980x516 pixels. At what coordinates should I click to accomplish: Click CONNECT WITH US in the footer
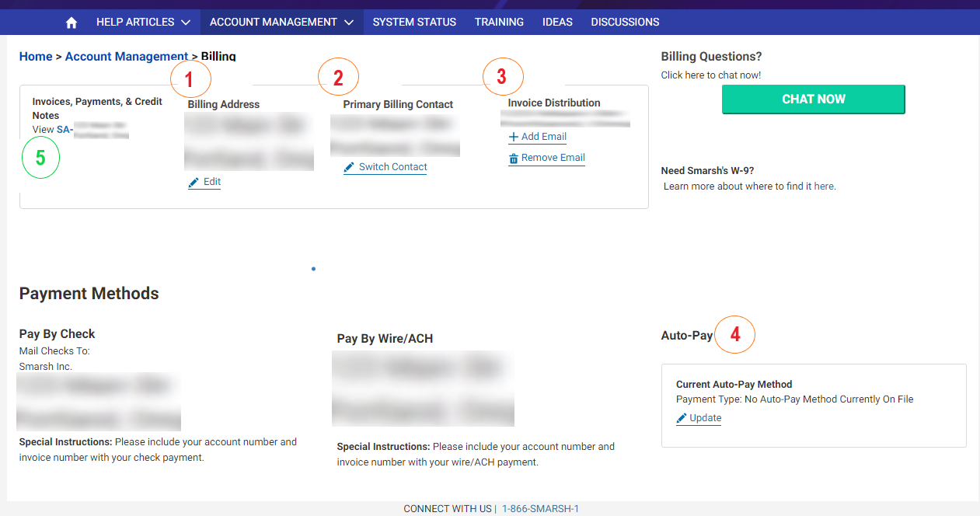[448, 508]
